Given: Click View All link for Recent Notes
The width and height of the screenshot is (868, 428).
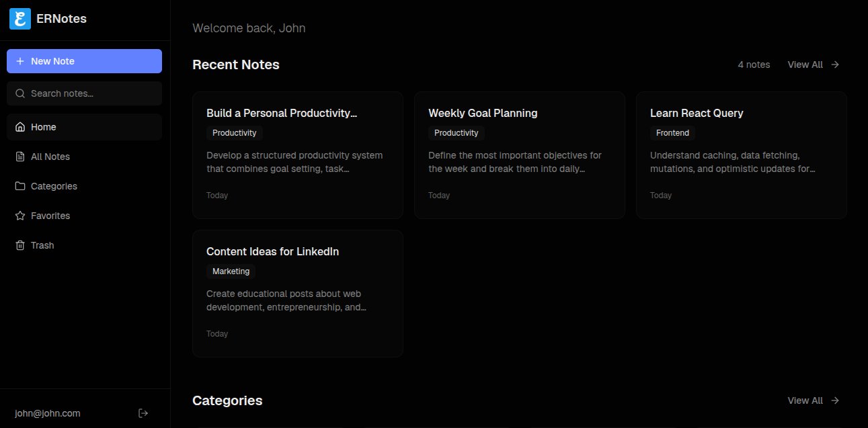Looking at the screenshot, I should 814,65.
